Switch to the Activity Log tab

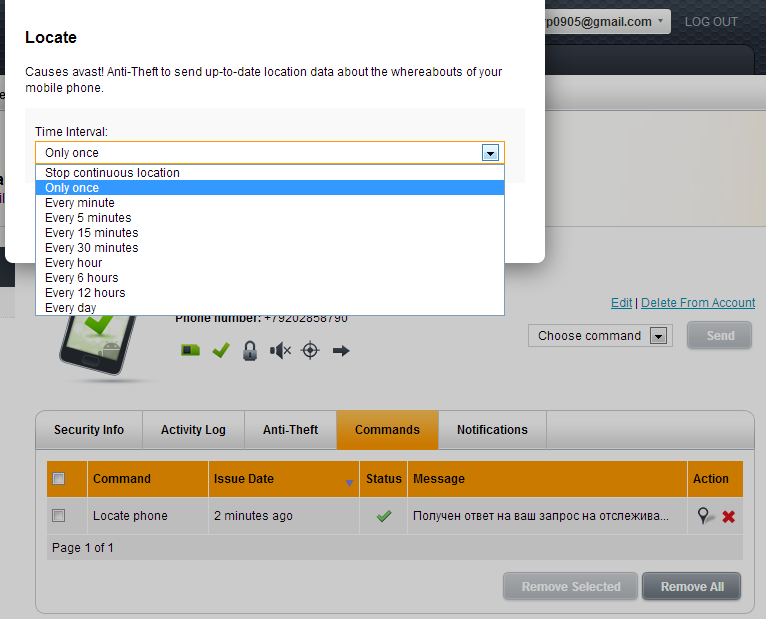pyautogui.click(x=193, y=430)
